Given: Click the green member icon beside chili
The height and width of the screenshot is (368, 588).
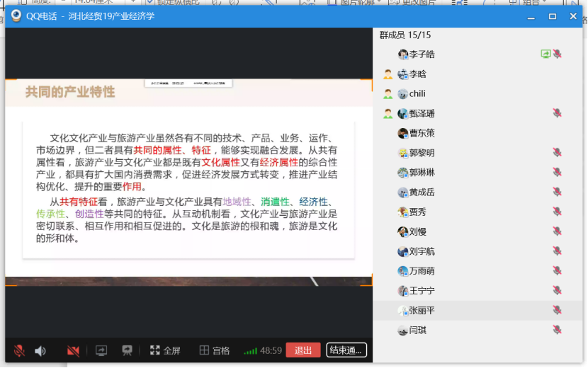Looking at the screenshot, I should (388, 93).
